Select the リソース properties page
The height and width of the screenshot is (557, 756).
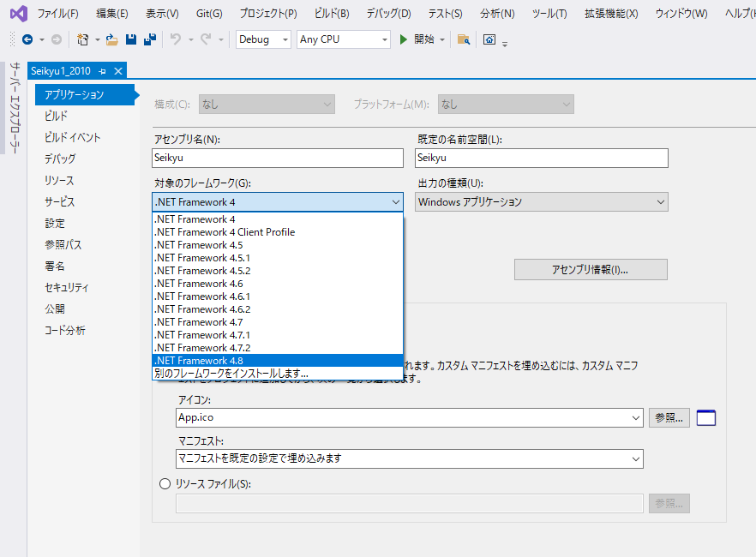tap(59, 180)
